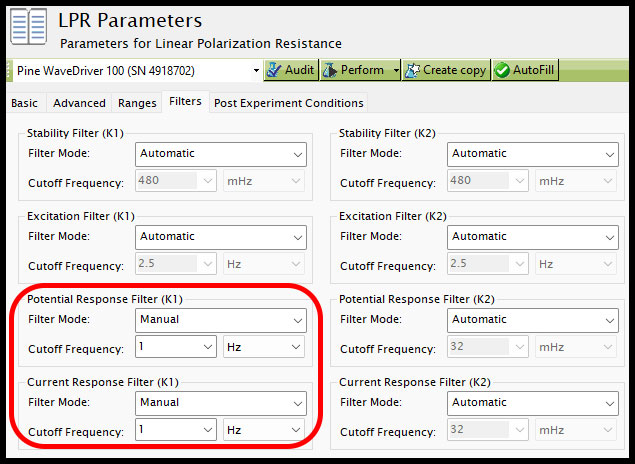Open the Perform button's dropdown arrow
635x464 pixels.
(396, 70)
